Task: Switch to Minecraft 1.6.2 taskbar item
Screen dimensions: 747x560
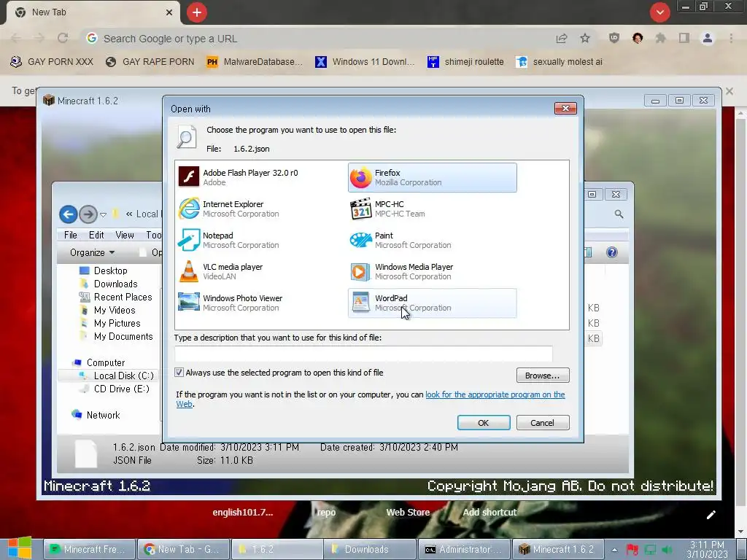Action: (557, 549)
